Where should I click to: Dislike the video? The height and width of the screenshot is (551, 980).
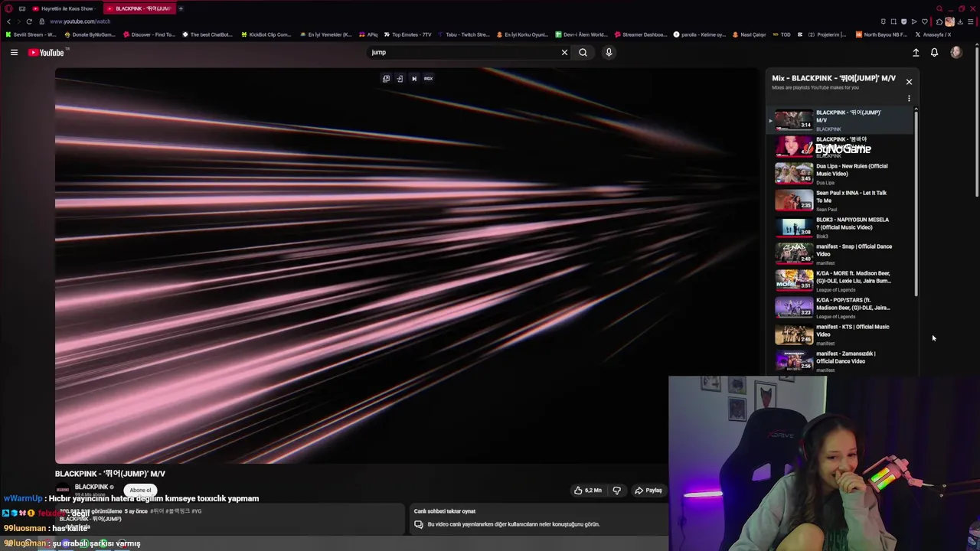616,490
